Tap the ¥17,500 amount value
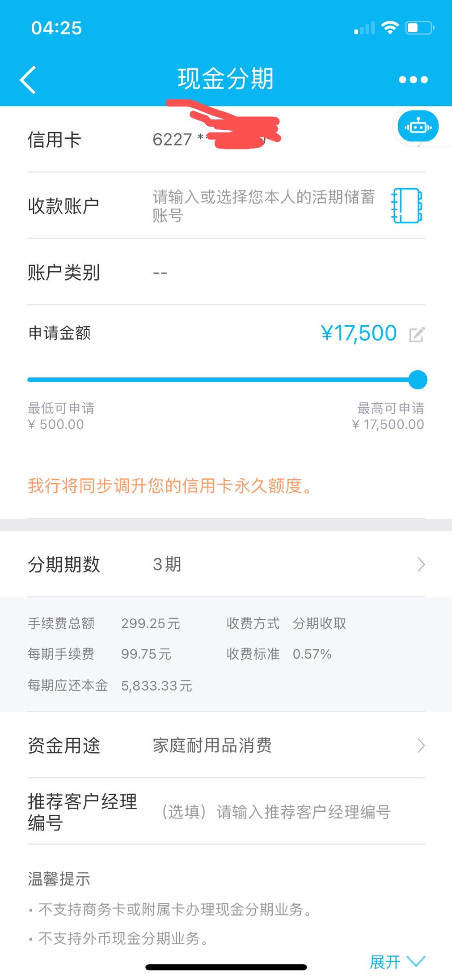This screenshot has width=452, height=980. [x=359, y=333]
